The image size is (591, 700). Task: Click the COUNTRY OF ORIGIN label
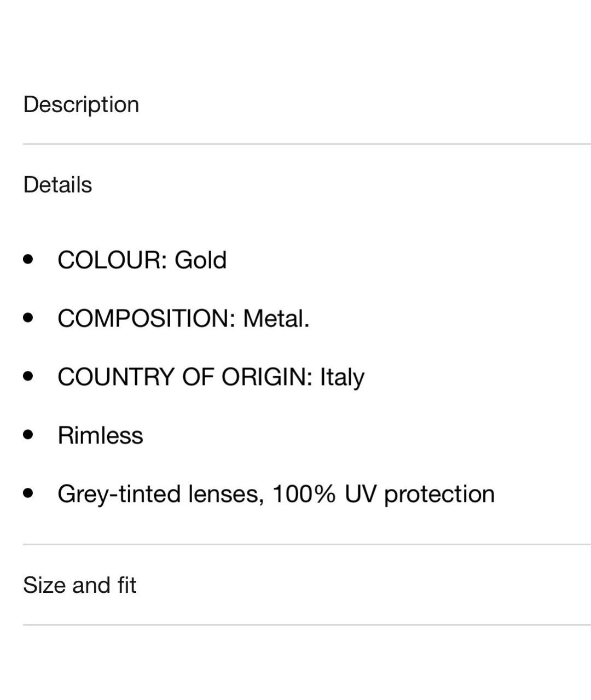pyautogui.click(x=185, y=377)
